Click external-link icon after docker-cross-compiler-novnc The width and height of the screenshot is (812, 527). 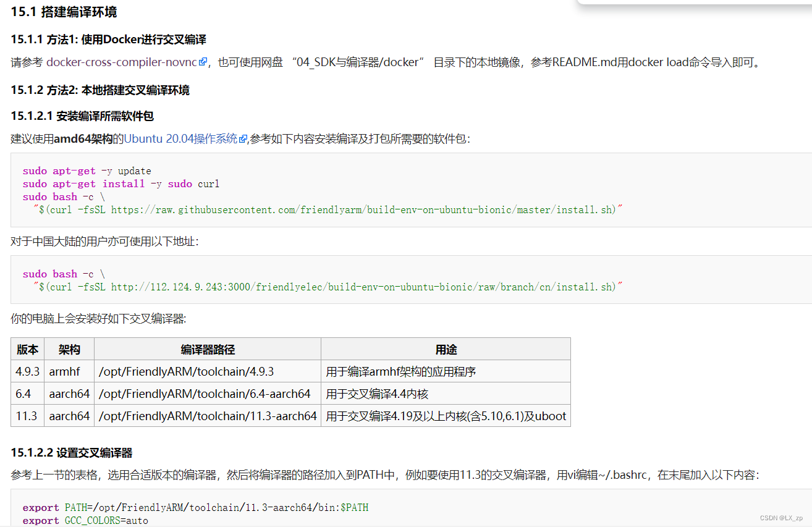click(203, 62)
